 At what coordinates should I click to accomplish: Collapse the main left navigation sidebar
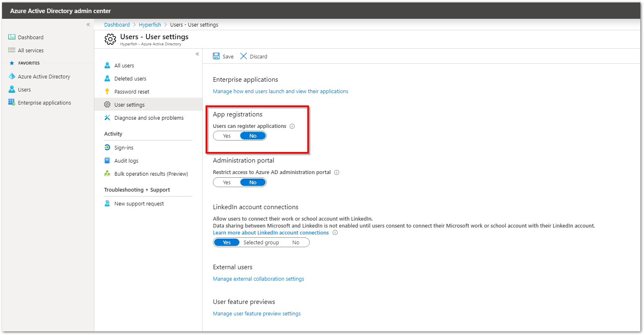click(x=88, y=25)
